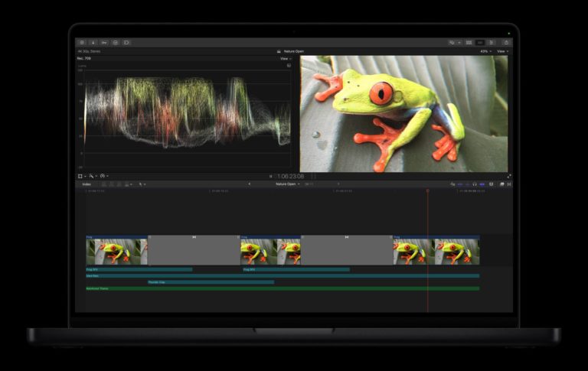
Task: Click the Nature Open title above the viewer
Action: [x=294, y=51]
